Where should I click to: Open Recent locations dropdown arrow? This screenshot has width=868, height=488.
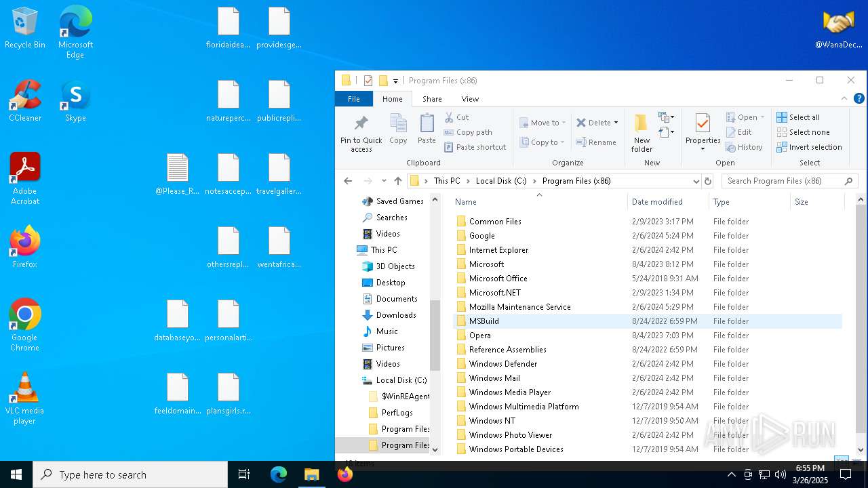384,181
